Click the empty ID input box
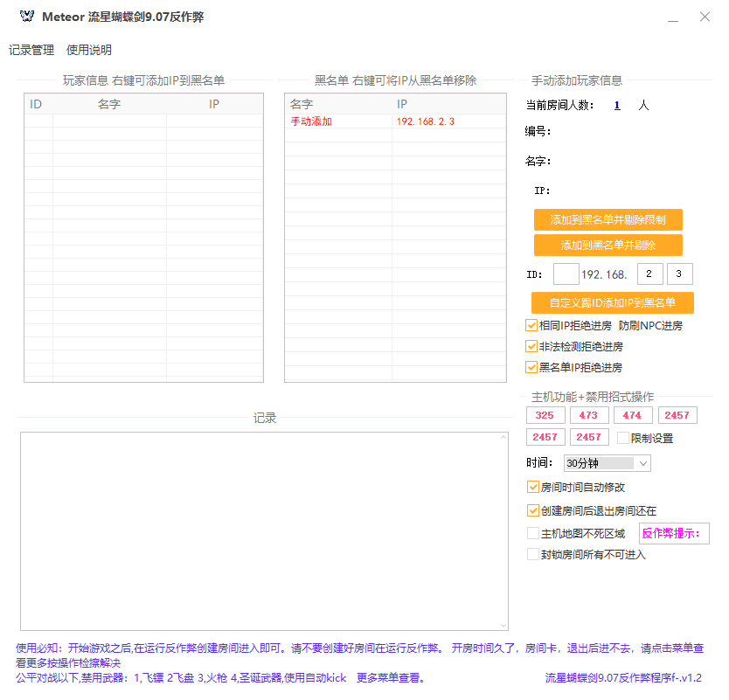Image resolution: width=729 pixels, height=700 pixels. pos(566,274)
